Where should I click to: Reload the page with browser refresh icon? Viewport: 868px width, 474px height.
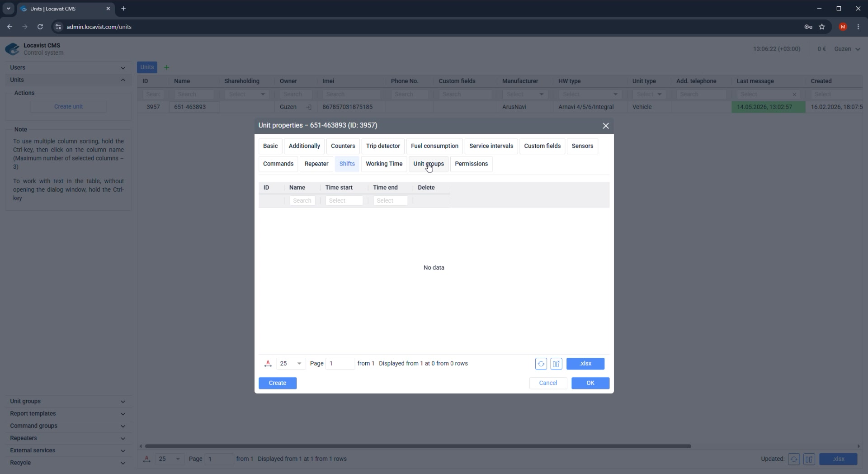pyautogui.click(x=40, y=27)
